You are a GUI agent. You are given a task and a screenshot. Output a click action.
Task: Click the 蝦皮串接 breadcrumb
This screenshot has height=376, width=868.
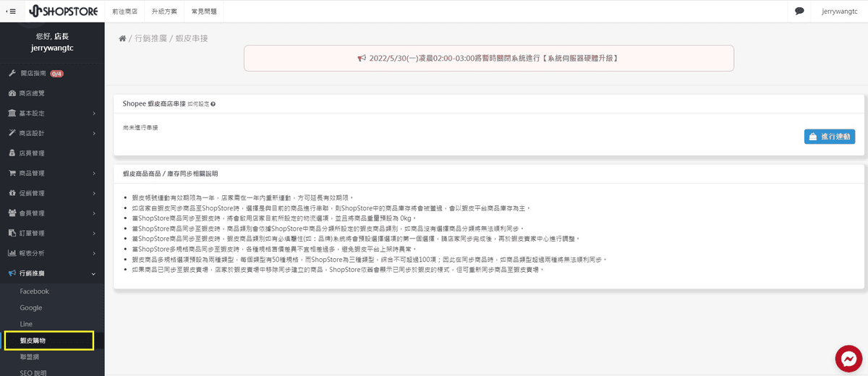coord(192,38)
